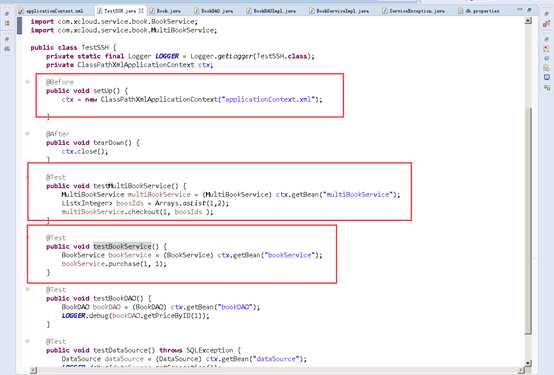Collapse the @Before setUp method fold marker
This screenshot has height=375, width=554.
pyautogui.click(x=28, y=82)
